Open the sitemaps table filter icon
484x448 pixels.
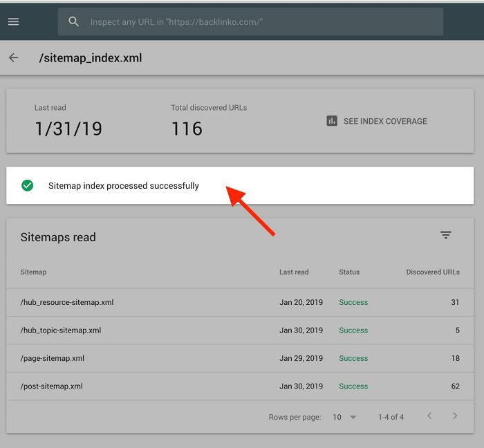(446, 236)
